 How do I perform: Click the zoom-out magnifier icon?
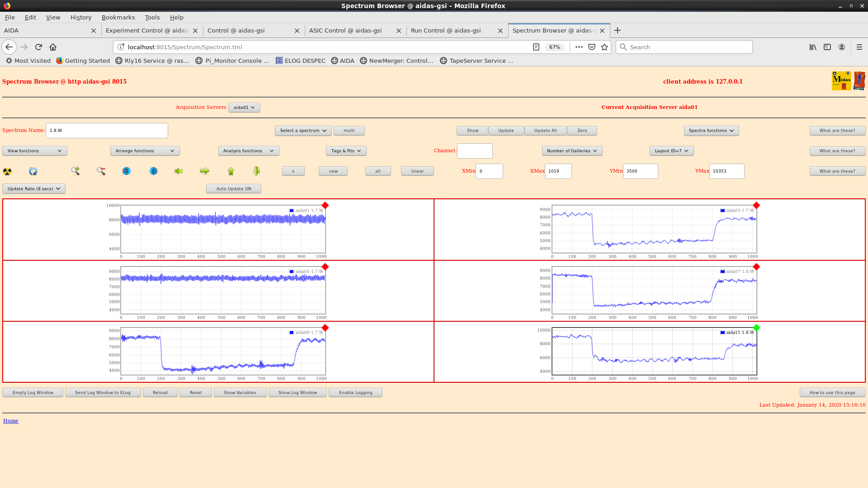tap(101, 171)
